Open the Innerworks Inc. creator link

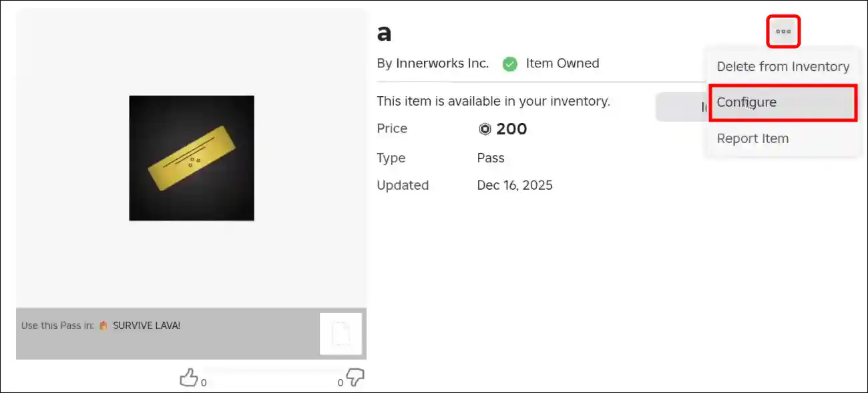click(x=443, y=63)
